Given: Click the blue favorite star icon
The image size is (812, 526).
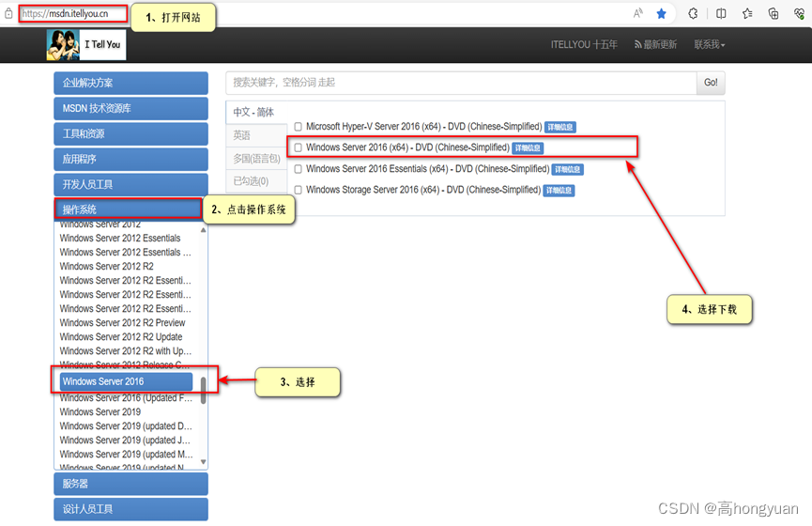Looking at the screenshot, I should [x=661, y=14].
